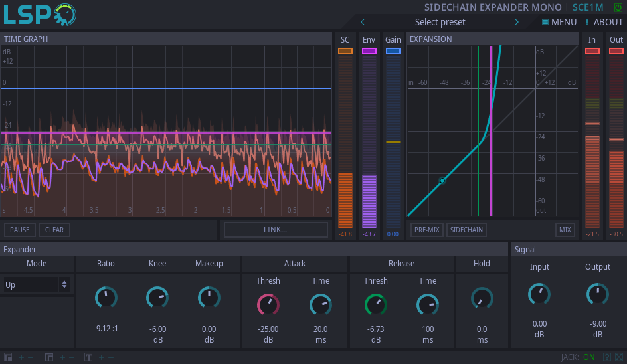Increase font size with plus beside T icon

coord(102,357)
